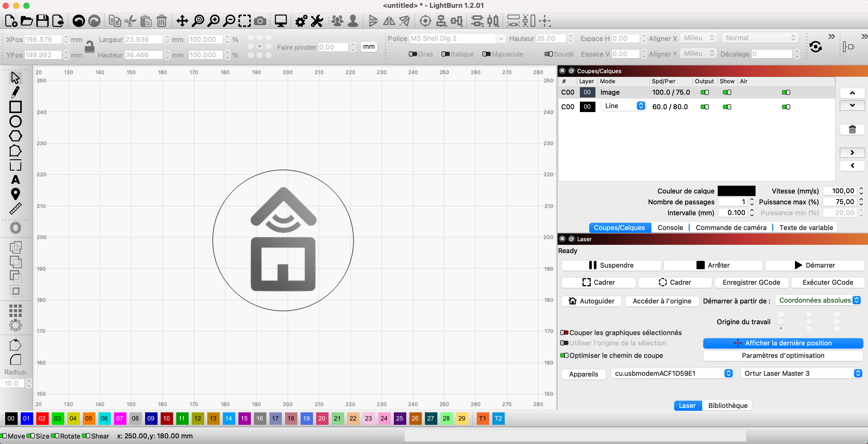Image resolution: width=868 pixels, height=444 pixels.
Task: Click the Delete trash icon in toolbar
Action: pos(162,21)
